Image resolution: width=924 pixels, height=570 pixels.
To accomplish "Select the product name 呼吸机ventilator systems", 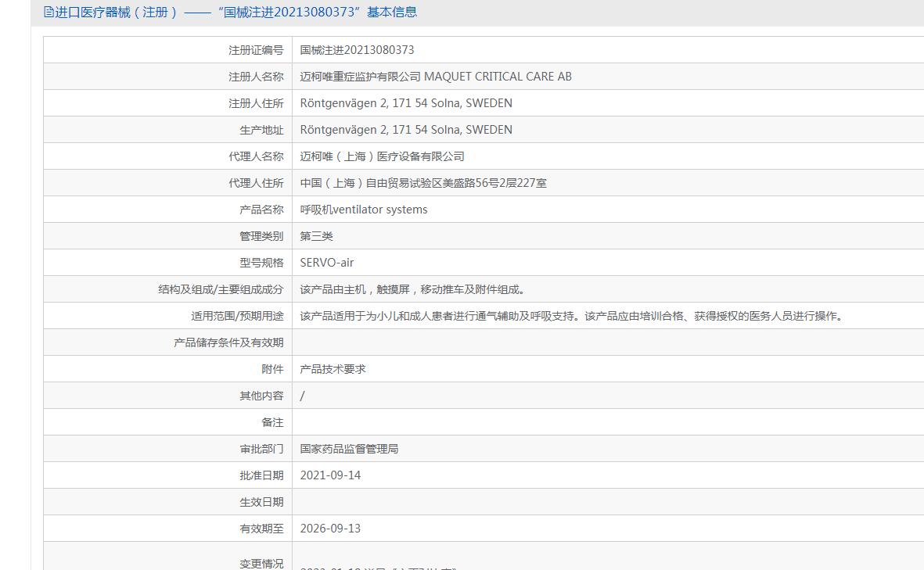I will tap(364, 210).
